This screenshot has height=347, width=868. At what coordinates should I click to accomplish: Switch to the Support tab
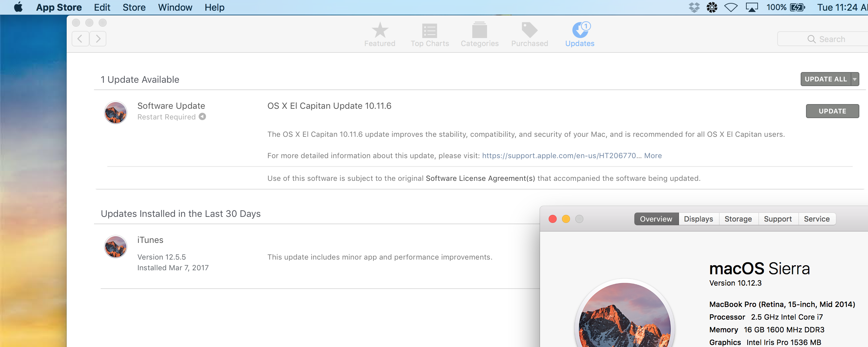[778, 219]
